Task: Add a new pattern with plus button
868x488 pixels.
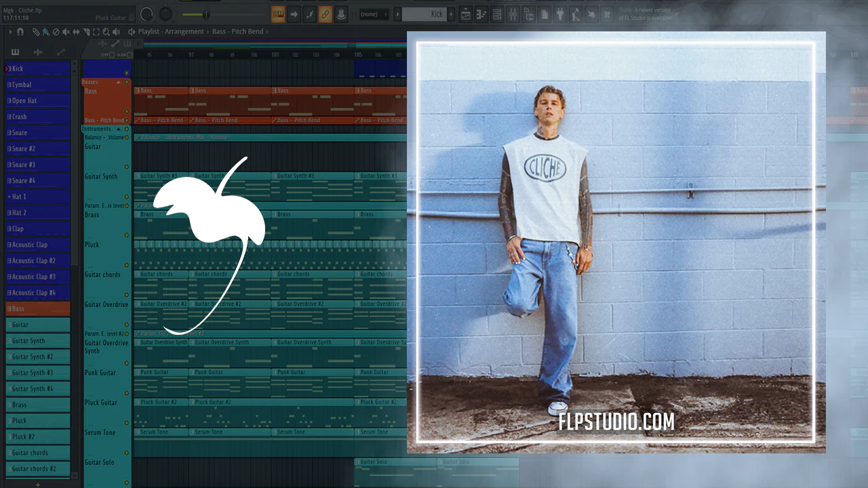Action: point(37,484)
